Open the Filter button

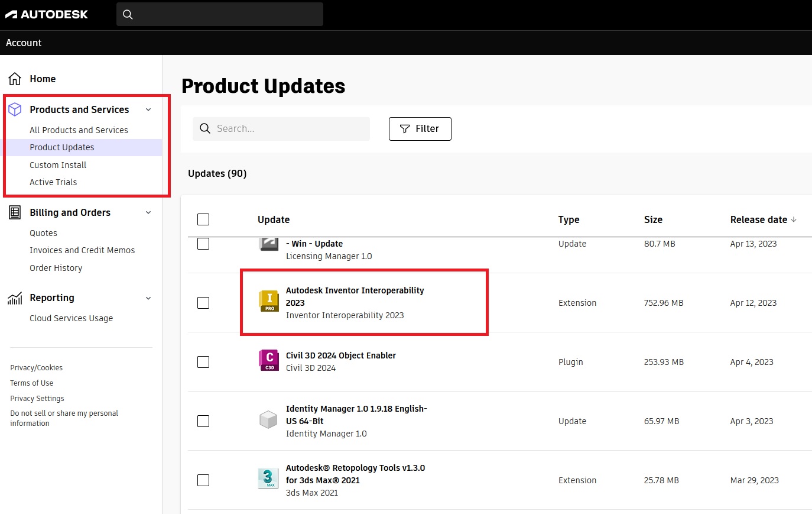coord(420,129)
